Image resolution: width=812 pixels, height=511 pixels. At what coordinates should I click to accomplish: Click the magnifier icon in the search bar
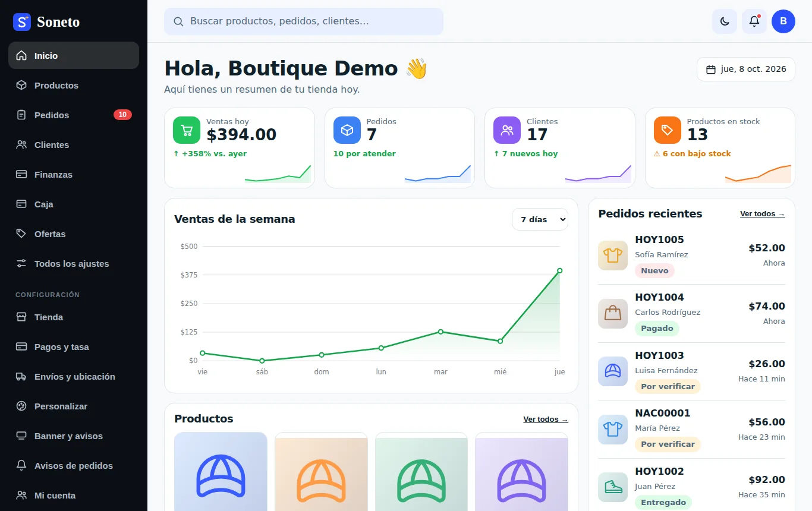tap(178, 21)
